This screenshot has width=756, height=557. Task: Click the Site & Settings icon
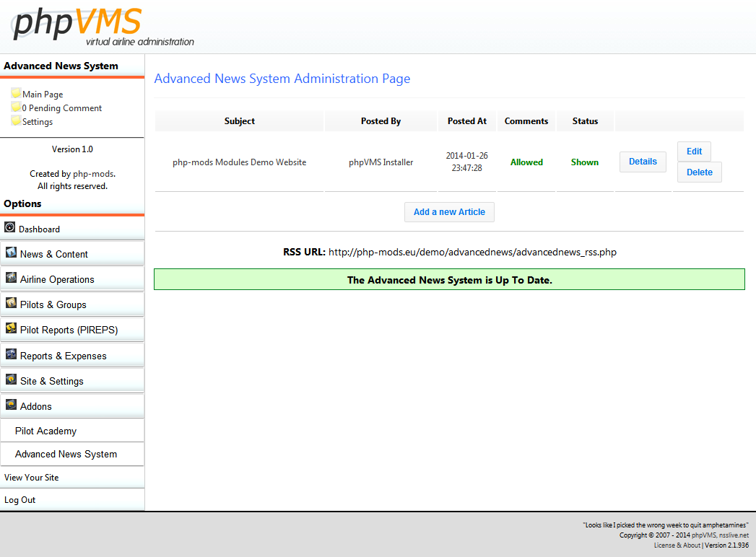tap(11, 380)
